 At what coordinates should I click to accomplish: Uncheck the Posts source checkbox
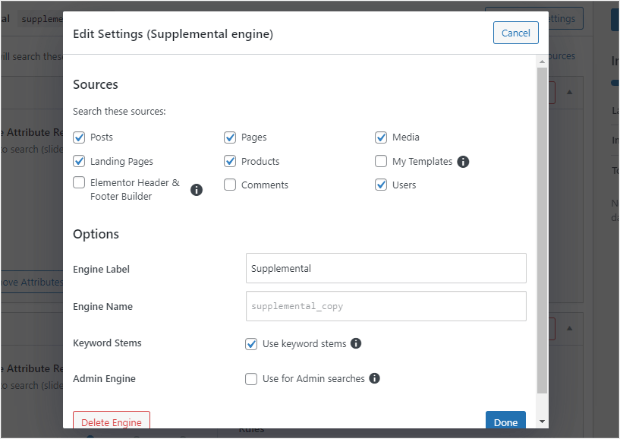pos(79,137)
